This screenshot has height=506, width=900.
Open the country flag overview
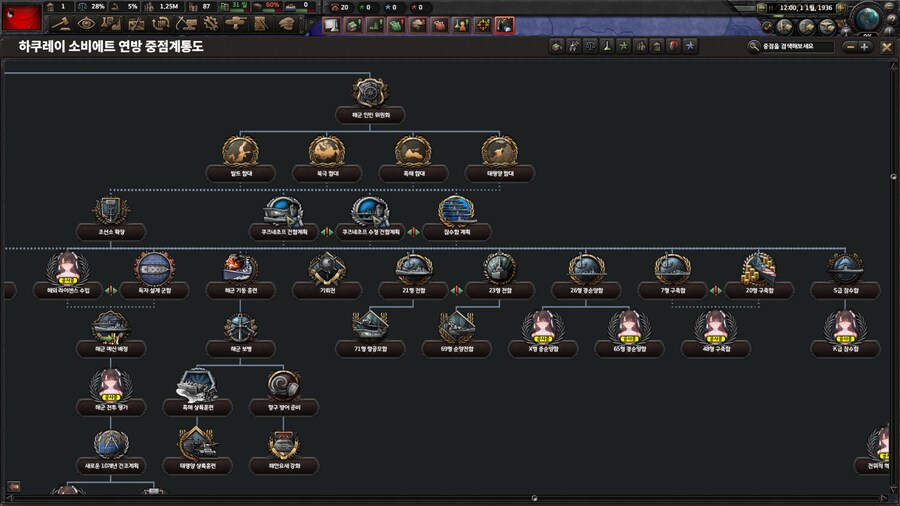[20, 17]
